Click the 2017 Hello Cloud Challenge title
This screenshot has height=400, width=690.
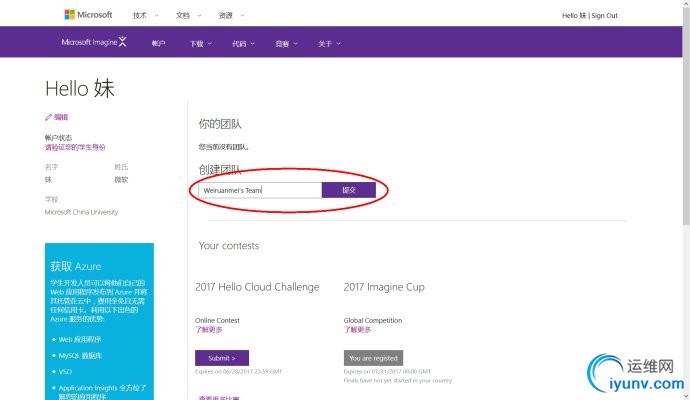pos(257,287)
